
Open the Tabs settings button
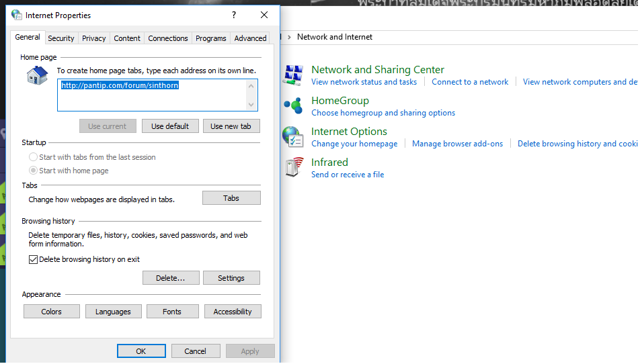pyautogui.click(x=231, y=198)
